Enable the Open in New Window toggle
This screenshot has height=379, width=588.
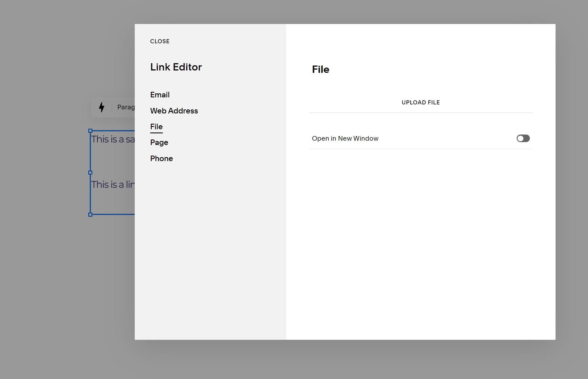(523, 138)
